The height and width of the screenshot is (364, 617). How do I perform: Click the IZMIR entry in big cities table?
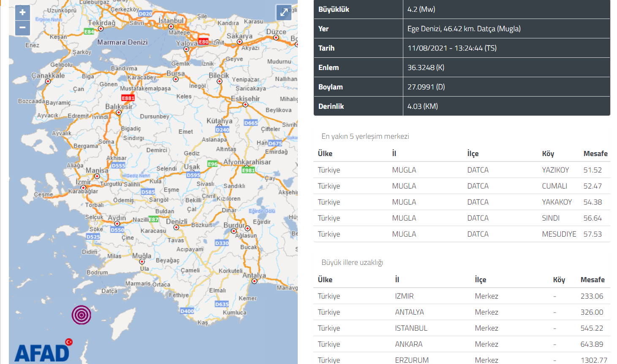(x=404, y=296)
